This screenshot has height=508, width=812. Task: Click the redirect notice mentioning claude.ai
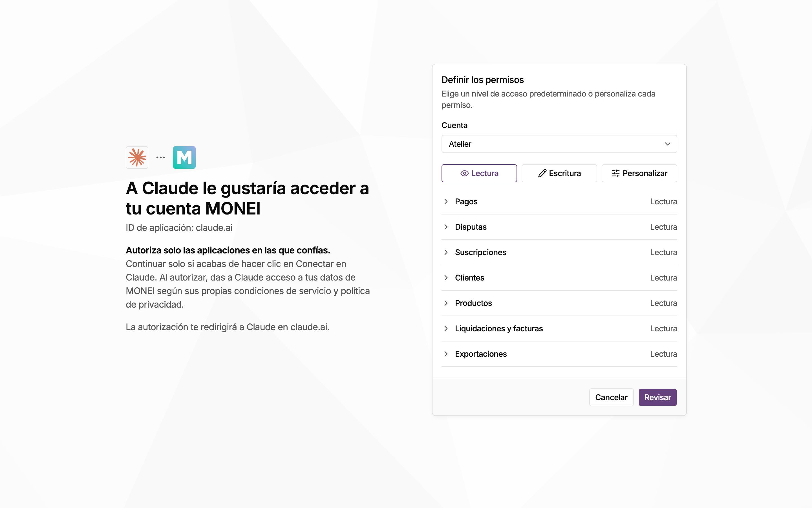(x=228, y=327)
